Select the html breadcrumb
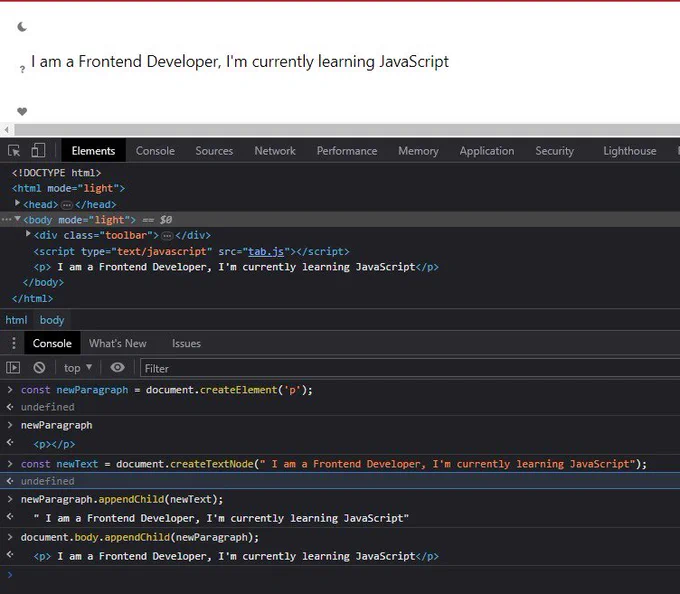The image size is (680, 594). 16,320
